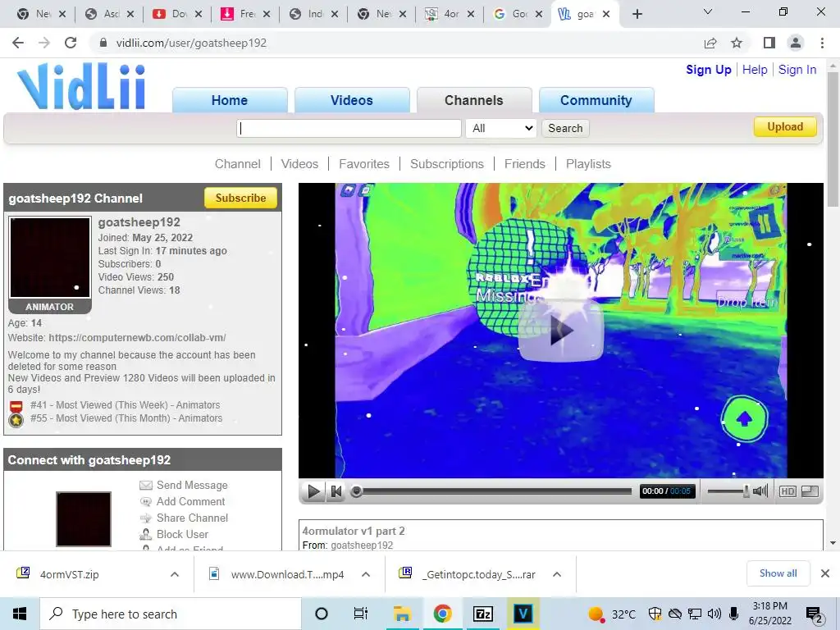Click the Sign In link
Image resolution: width=840 pixels, height=630 pixels.
[797, 70]
